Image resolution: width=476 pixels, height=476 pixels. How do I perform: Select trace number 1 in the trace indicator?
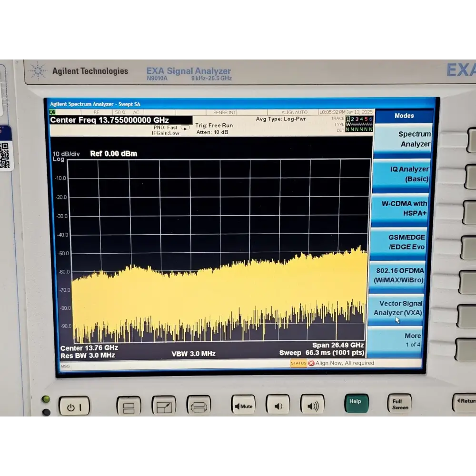[x=348, y=119]
